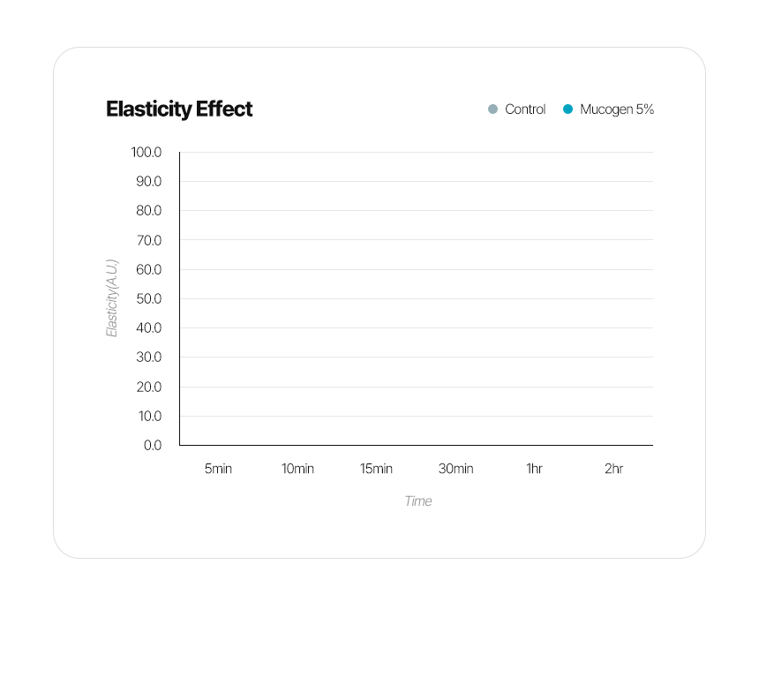
Task: Select the 1hr time axis label
Action: tap(534, 469)
